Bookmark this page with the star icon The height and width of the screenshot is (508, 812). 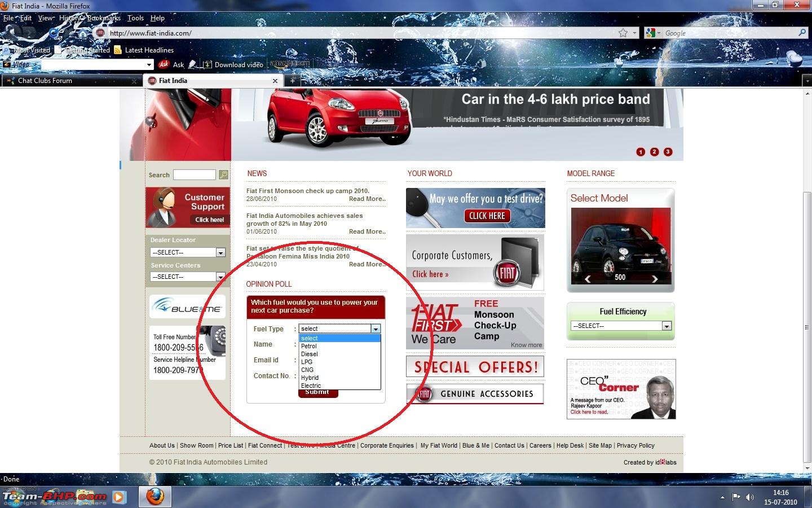coord(623,33)
